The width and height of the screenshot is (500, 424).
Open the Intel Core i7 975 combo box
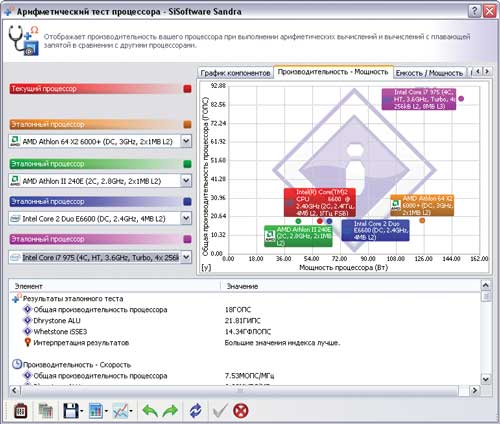pyautogui.click(x=186, y=257)
